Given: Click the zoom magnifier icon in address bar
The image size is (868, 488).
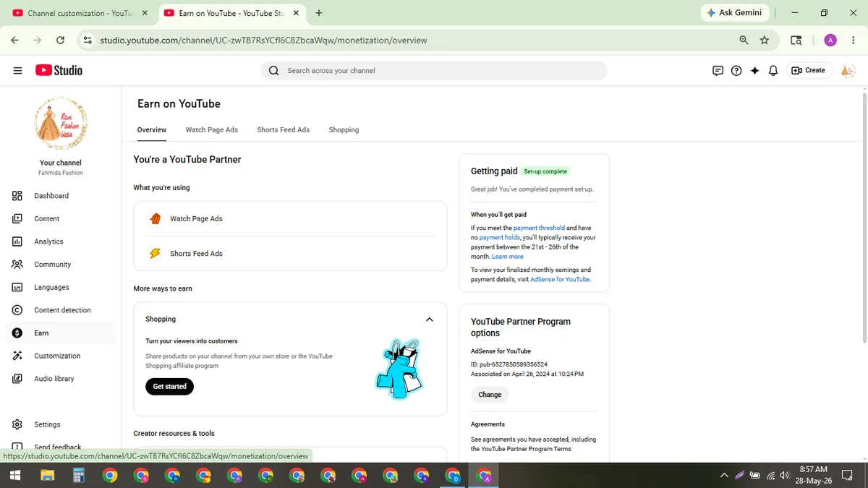Looking at the screenshot, I should [744, 40].
